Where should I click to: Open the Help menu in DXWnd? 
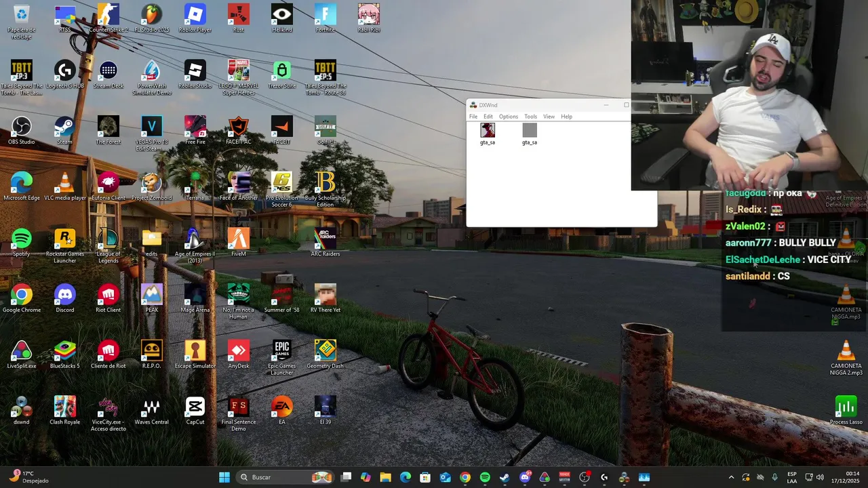click(x=566, y=117)
